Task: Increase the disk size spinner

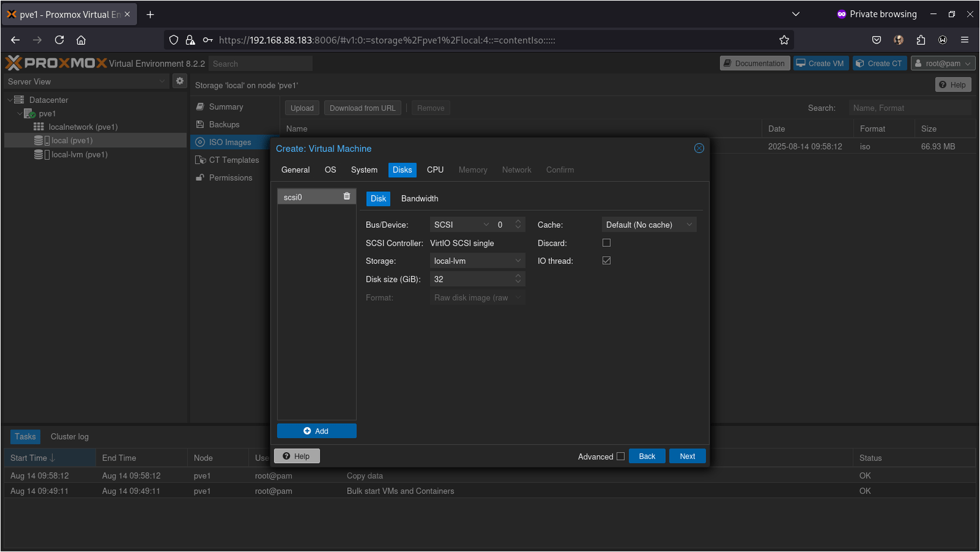Action: [518, 276]
